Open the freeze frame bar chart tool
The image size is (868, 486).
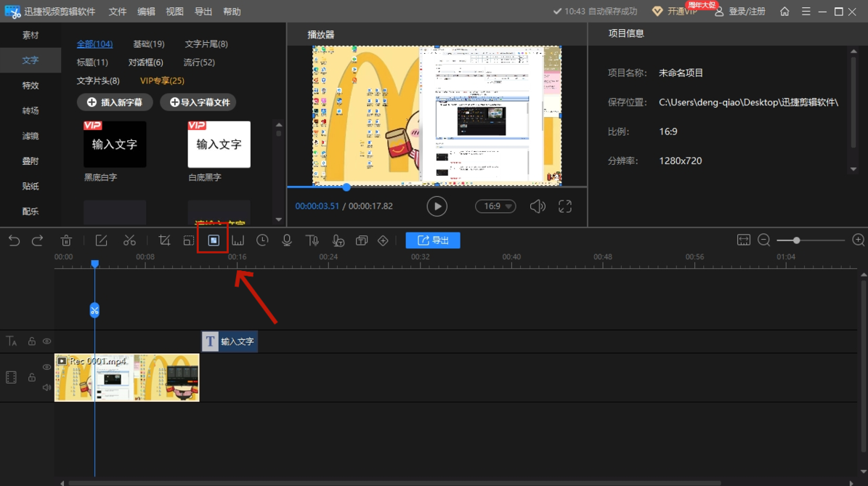pos(238,240)
